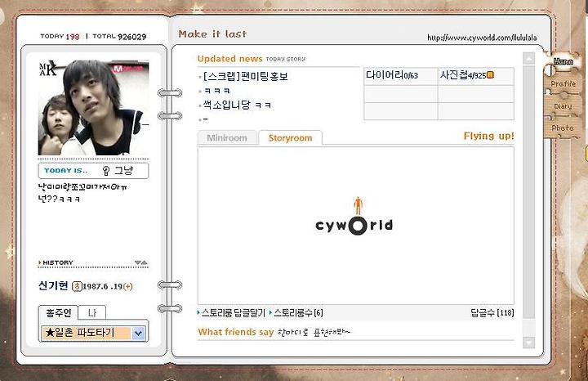588x381 pixels.
Task: Click the new-item badge next to 사진첩
Action: coord(490,75)
